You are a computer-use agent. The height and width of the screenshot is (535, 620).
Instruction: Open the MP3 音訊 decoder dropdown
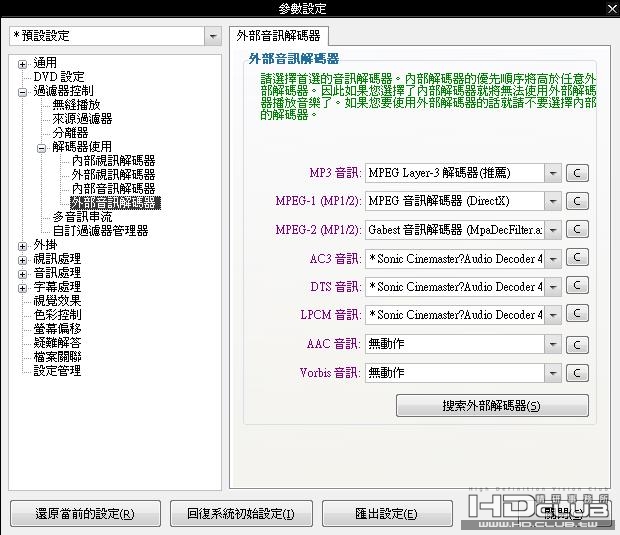[553, 173]
